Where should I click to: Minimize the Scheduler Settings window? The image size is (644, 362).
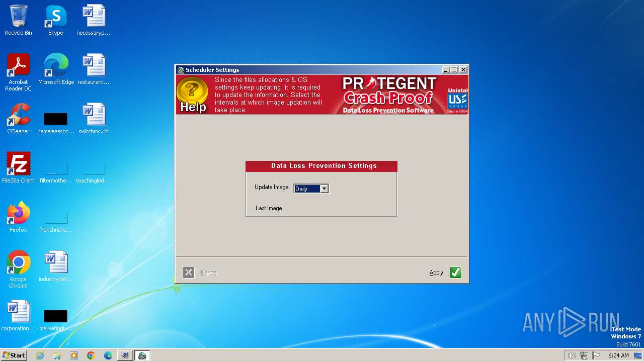click(446, 70)
